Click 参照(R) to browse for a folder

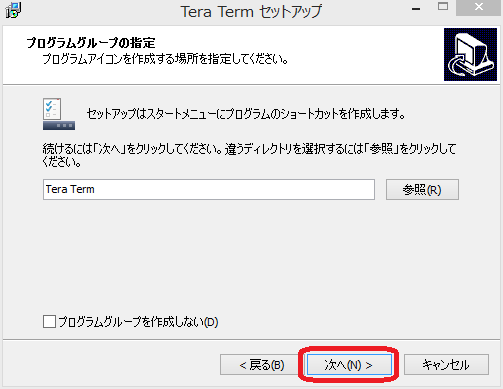click(x=422, y=190)
